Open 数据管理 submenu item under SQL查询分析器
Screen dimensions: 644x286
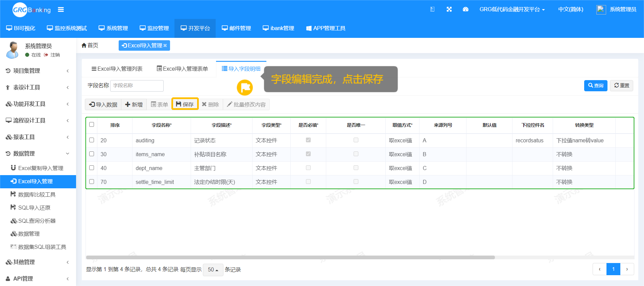pos(38,234)
